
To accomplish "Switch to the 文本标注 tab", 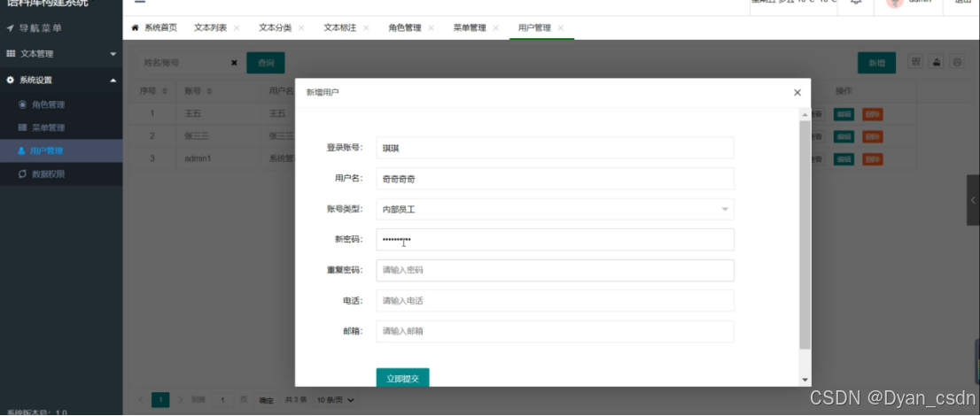I will click(x=340, y=28).
